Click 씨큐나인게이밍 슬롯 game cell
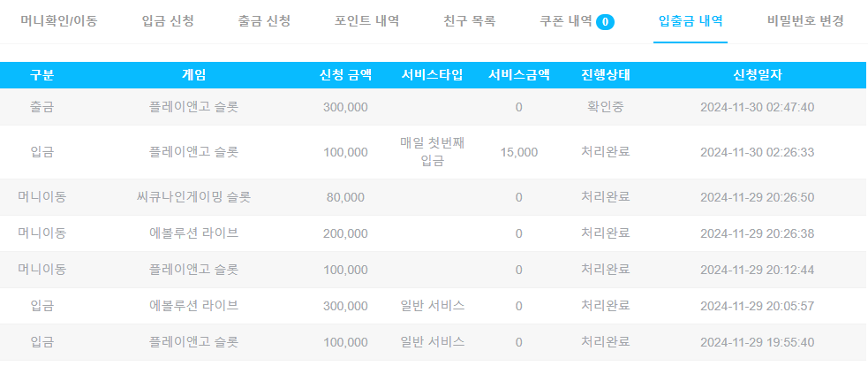The image size is (868, 366). click(x=193, y=197)
